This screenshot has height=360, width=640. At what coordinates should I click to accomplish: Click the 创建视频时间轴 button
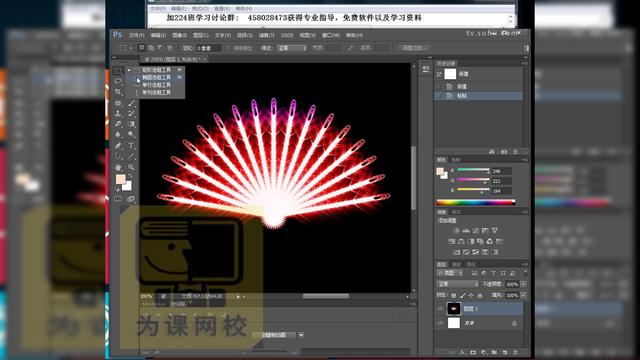(274, 335)
